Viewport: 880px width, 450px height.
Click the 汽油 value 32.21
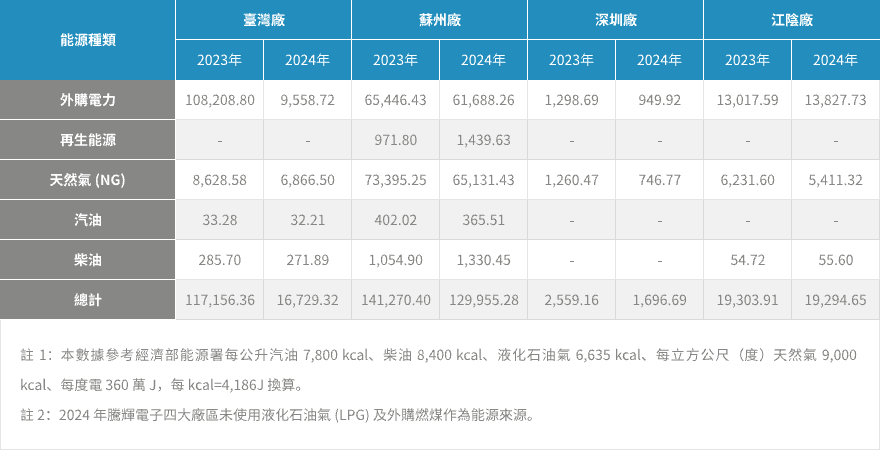point(308,220)
